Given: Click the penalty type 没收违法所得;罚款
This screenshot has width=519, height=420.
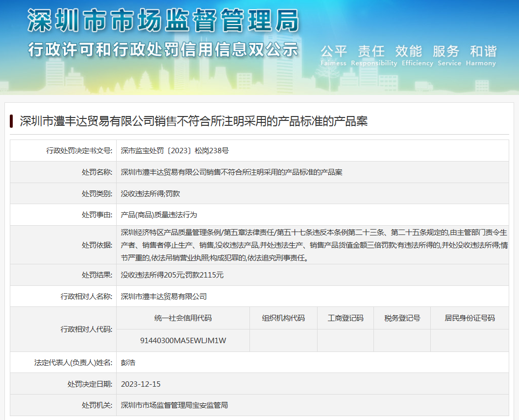Looking at the screenshot, I should 150,193.
